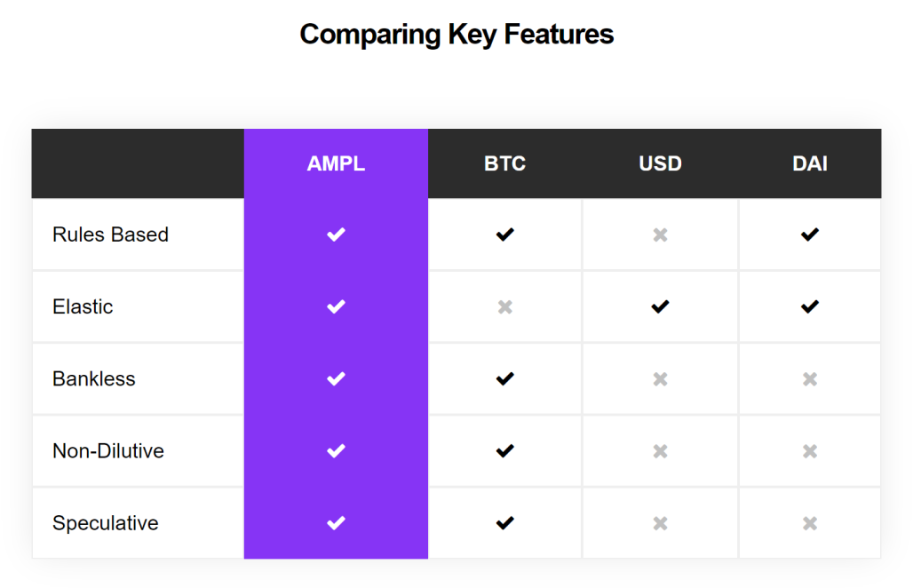Screen dimensions: 913x588
Task: Click the Comparing Key Features heading
Action: pyautogui.click(x=456, y=35)
